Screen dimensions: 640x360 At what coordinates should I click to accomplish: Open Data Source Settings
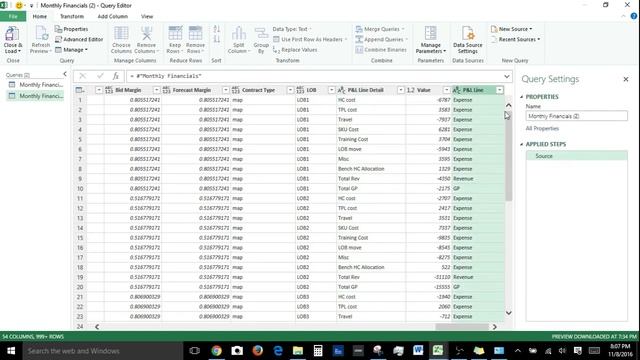click(x=468, y=39)
